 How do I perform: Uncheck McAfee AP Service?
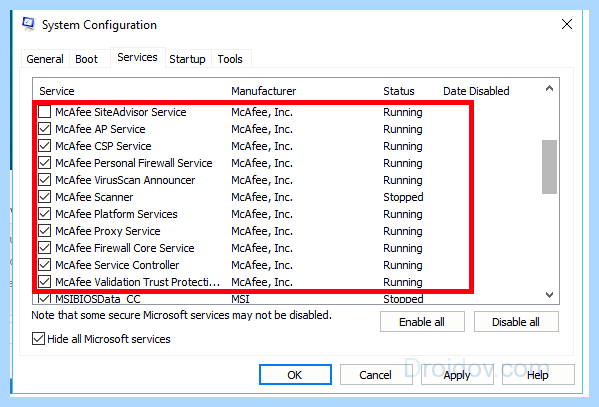45,129
